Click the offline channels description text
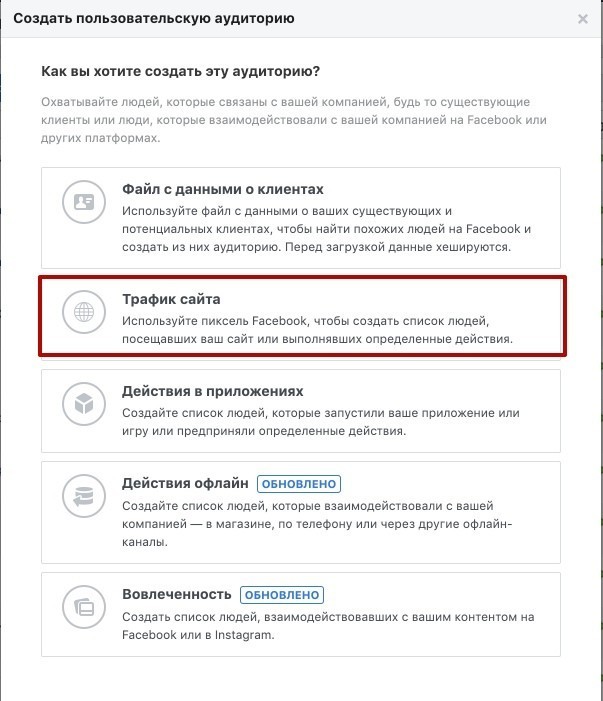603x701 pixels. [x=317, y=524]
